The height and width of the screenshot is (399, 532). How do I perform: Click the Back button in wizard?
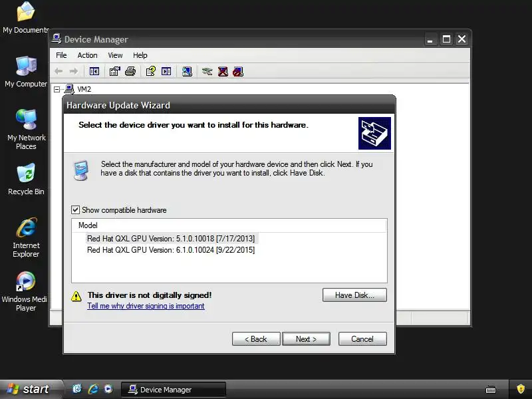[256, 339]
